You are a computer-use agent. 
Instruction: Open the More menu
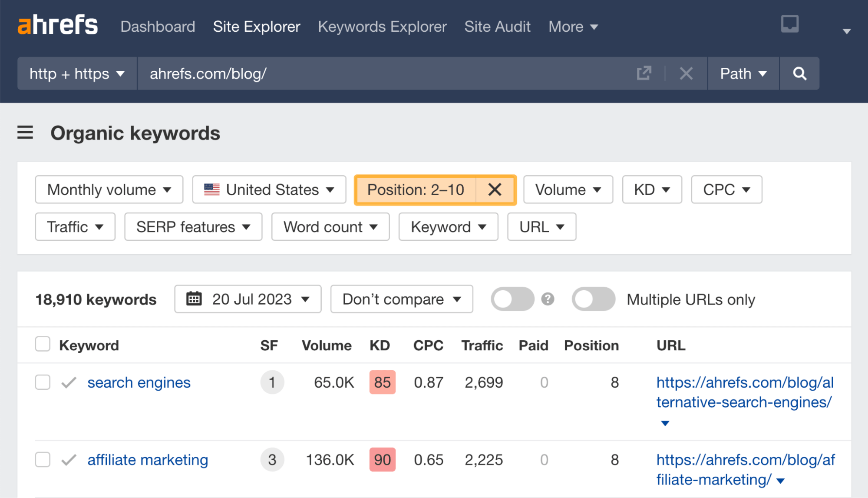point(572,27)
